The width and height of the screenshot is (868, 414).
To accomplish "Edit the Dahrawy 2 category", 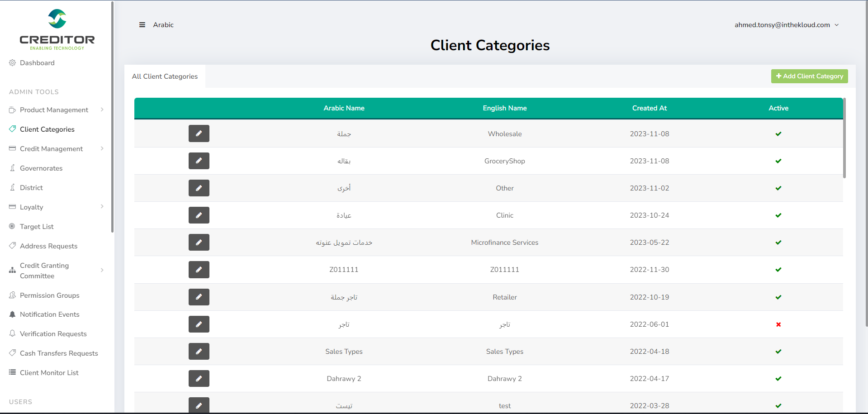I will click(199, 379).
